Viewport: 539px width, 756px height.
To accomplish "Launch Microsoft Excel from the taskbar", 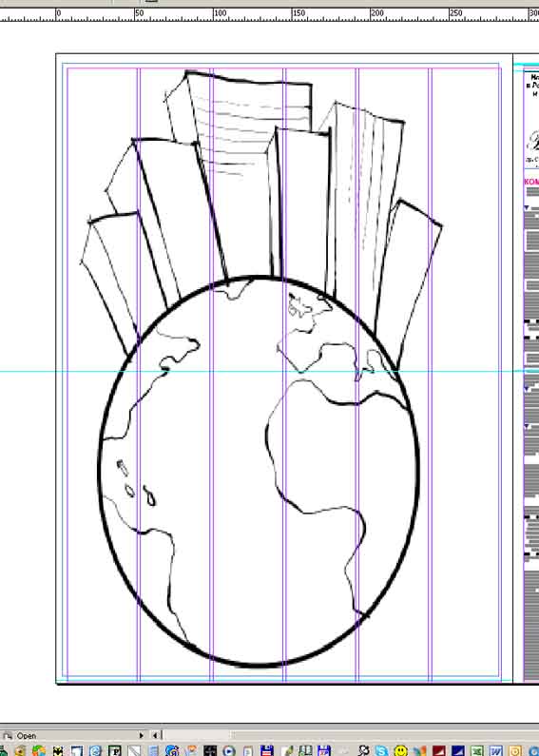I will tap(477, 750).
